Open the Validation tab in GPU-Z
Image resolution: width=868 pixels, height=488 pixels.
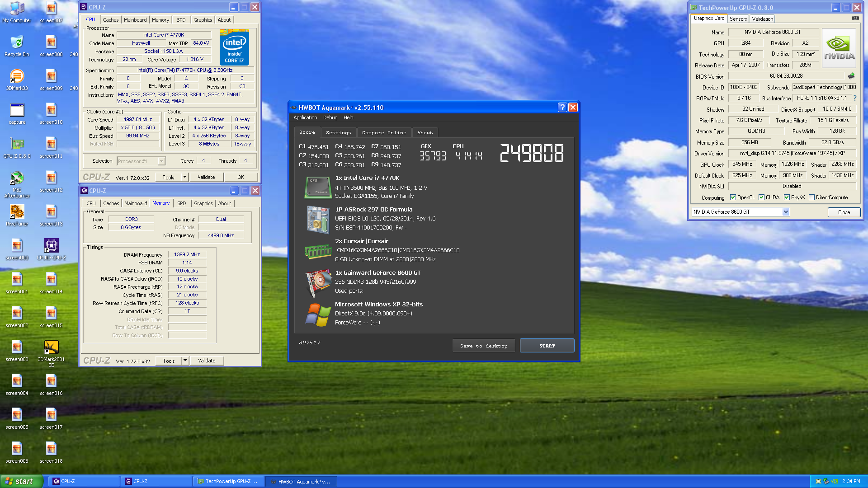coord(763,19)
